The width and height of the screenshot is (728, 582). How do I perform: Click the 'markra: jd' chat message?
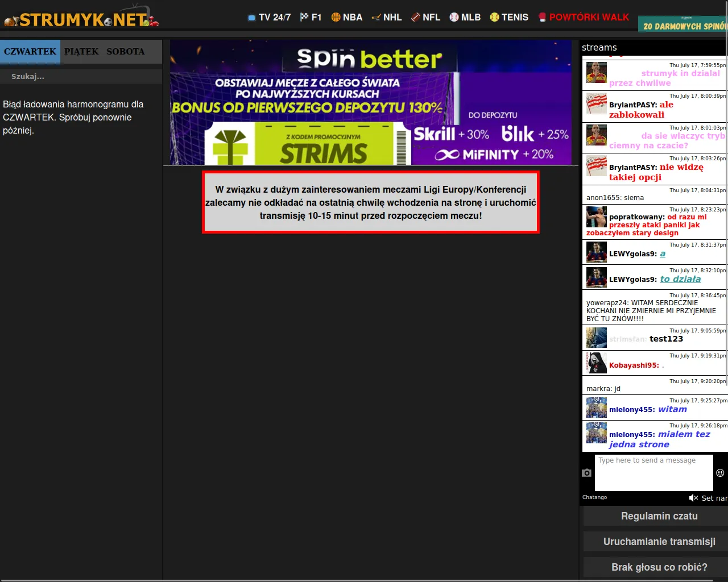pyautogui.click(x=603, y=389)
